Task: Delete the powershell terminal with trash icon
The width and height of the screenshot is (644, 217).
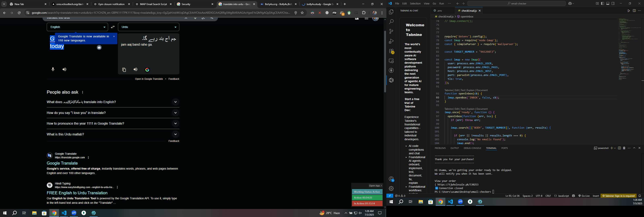Action: (624, 148)
